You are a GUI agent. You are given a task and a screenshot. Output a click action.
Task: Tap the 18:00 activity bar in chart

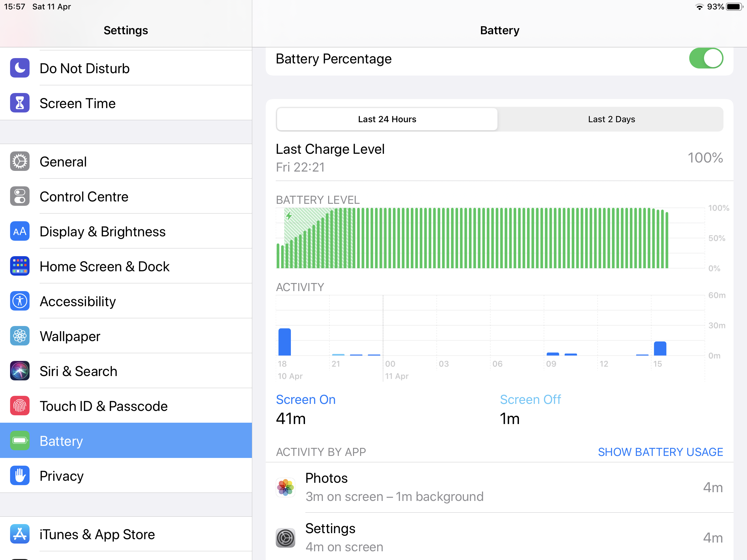pos(284,342)
